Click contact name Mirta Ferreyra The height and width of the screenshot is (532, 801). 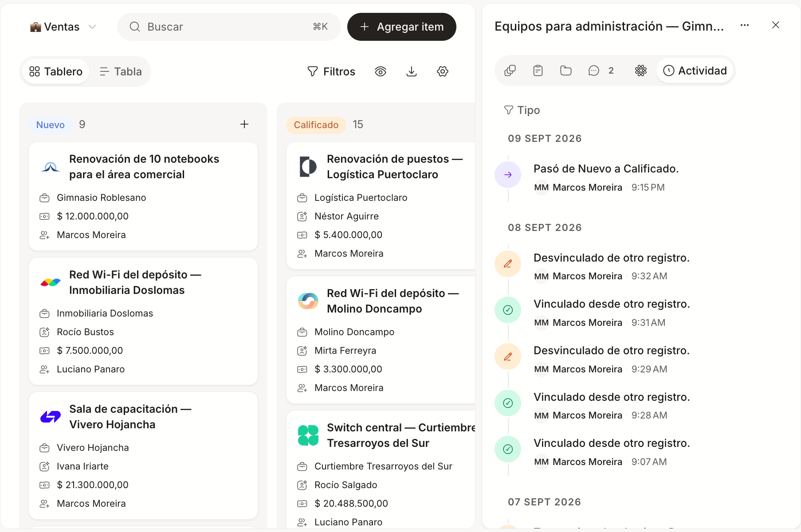(345, 351)
